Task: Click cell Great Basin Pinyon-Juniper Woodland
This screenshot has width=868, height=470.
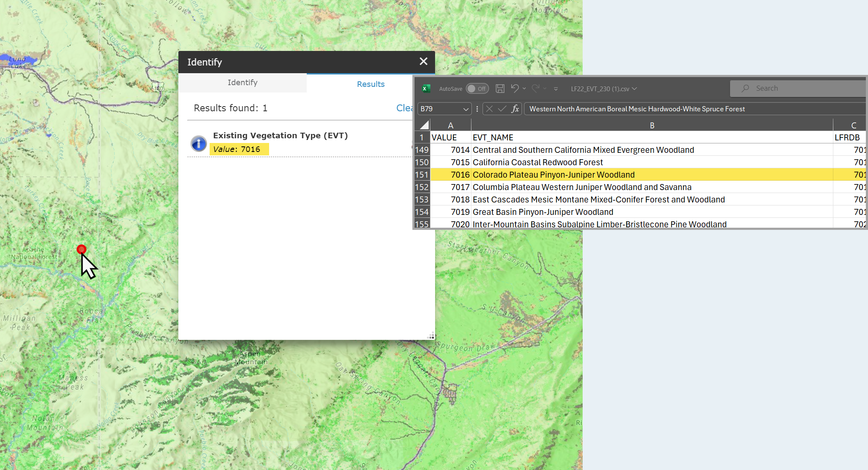Action: click(652, 212)
